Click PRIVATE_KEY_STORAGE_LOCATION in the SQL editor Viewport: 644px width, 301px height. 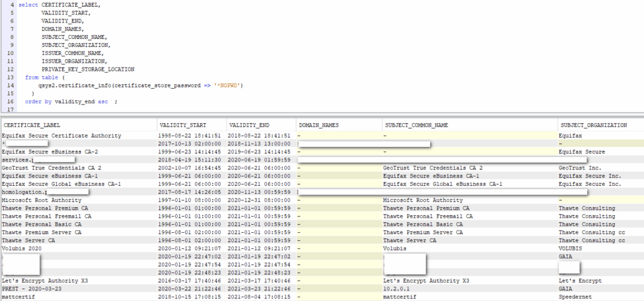(88, 69)
